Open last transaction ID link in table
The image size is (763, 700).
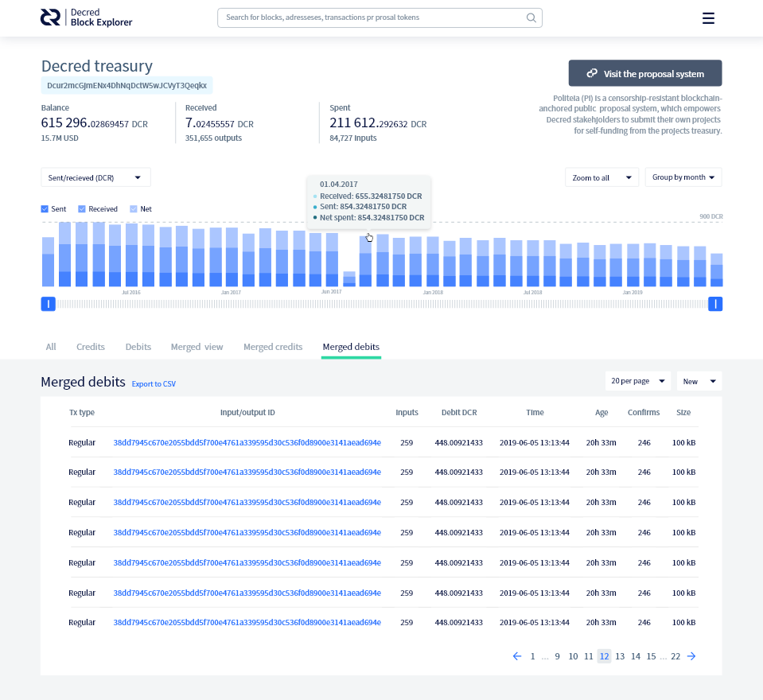click(x=247, y=622)
